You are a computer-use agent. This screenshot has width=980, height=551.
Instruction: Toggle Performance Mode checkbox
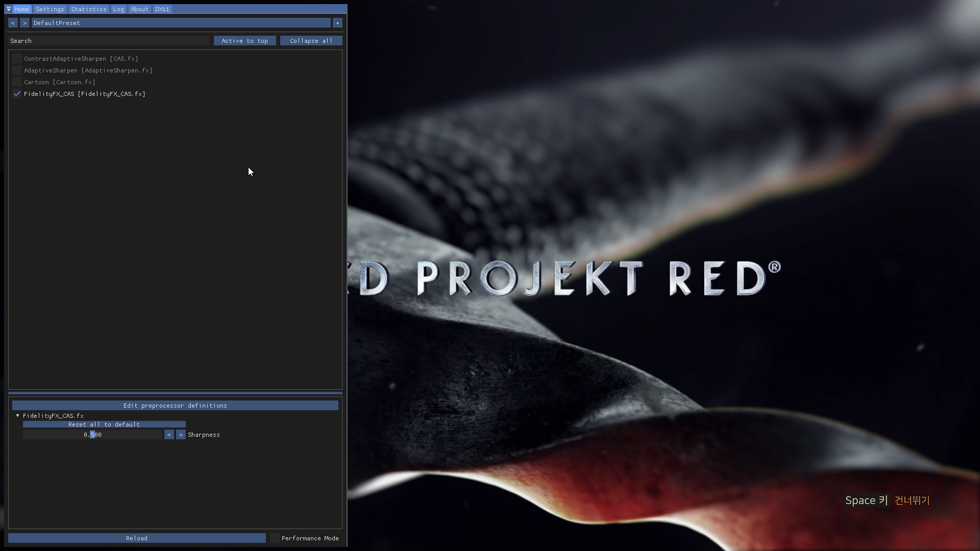click(x=275, y=538)
